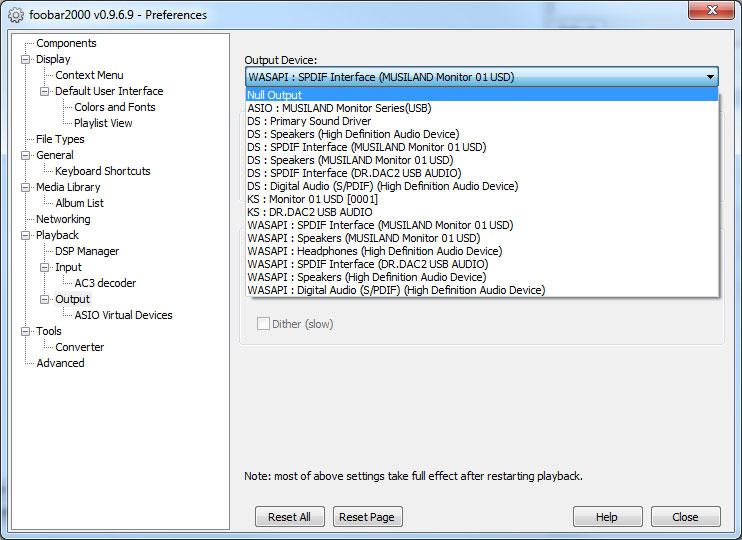The height and width of the screenshot is (540, 742).
Task: Go to Keyboard Shortcuts preferences page
Action: (103, 171)
